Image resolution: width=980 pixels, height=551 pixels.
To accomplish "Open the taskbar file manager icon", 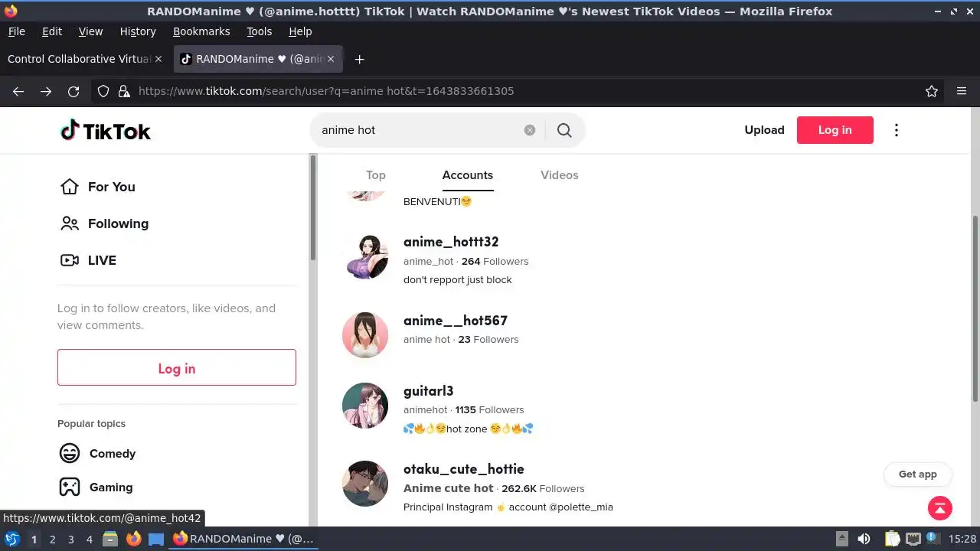I will point(110,539).
